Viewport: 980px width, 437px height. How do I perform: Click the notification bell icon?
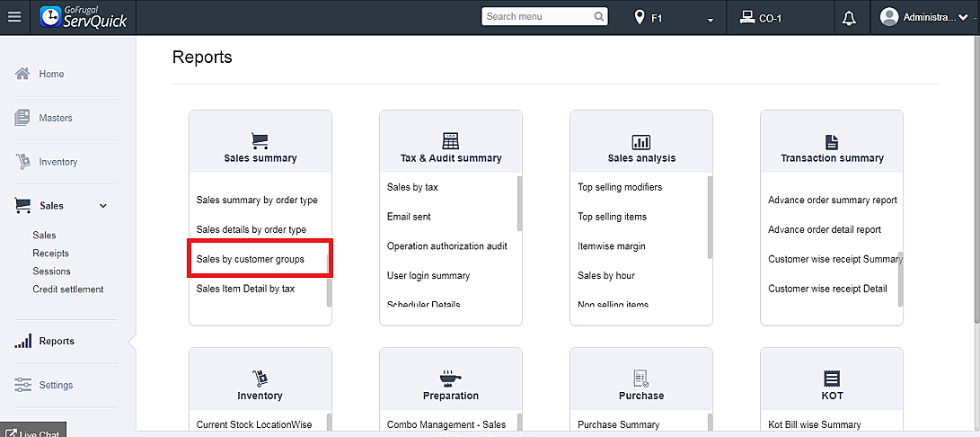click(x=849, y=18)
